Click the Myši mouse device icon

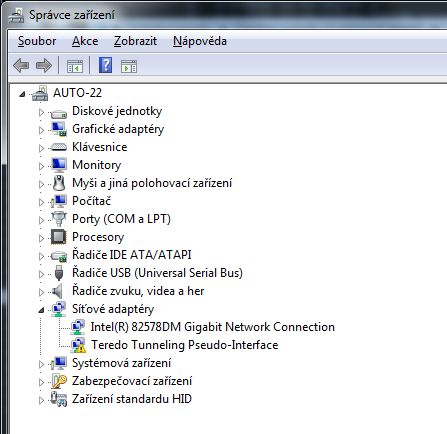tap(59, 183)
